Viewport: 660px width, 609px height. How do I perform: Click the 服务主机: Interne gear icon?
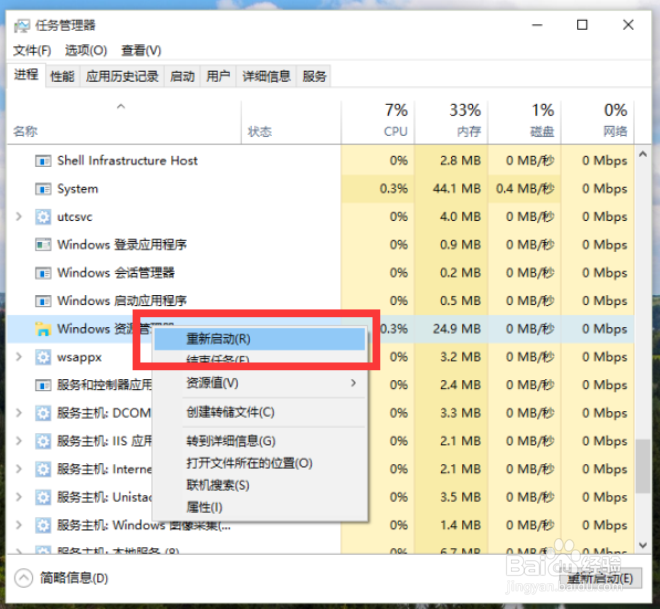tap(43, 469)
